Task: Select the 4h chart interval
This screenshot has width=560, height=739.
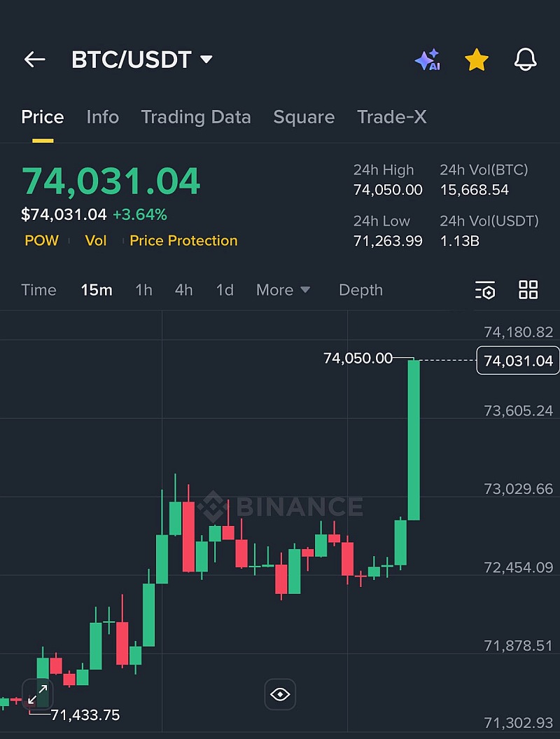Action: (183, 290)
